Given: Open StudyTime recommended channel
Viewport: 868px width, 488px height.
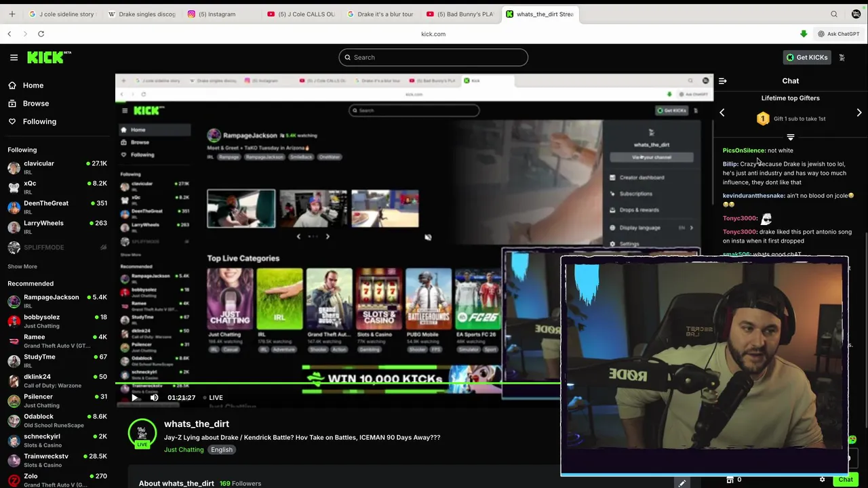Looking at the screenshot, I should click(57, 361).
